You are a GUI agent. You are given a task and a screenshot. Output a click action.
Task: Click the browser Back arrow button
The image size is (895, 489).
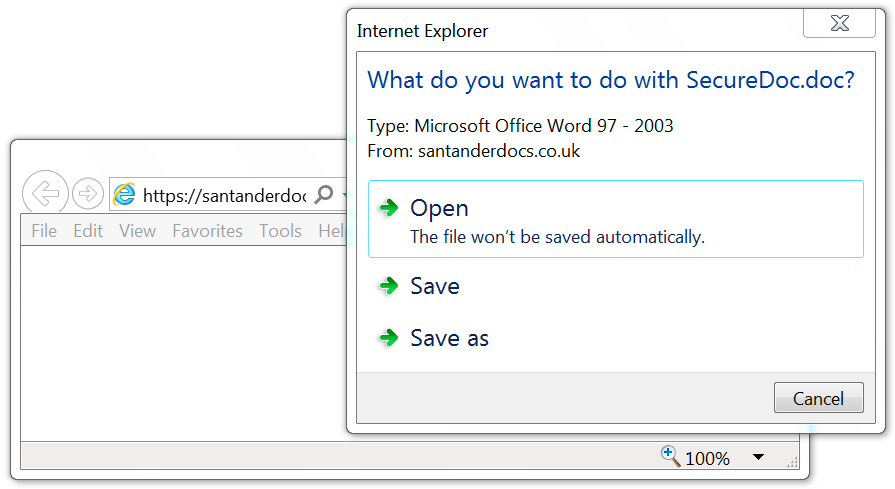[45, 194]
